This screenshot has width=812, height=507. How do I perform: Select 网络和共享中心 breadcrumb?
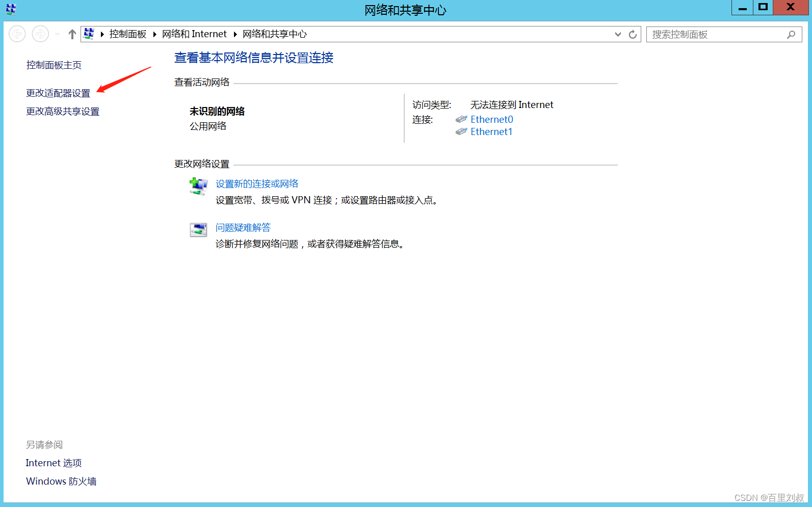coord(275,34)
